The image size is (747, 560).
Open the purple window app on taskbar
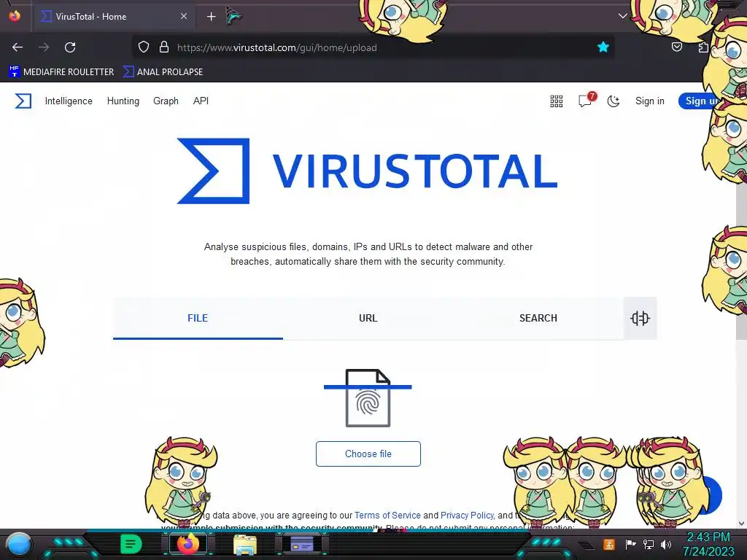301,544
